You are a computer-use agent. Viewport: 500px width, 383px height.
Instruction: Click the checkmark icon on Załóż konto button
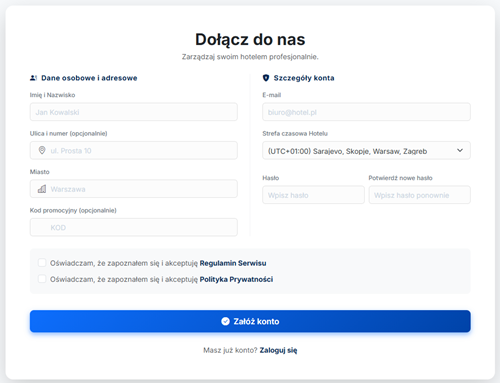click(x=225, y=321)
